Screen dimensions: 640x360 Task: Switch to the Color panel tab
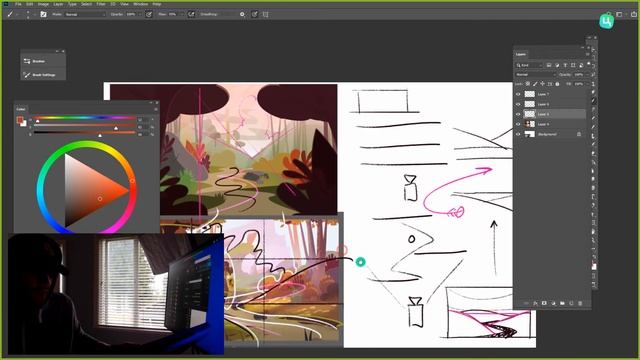point(21,109)
